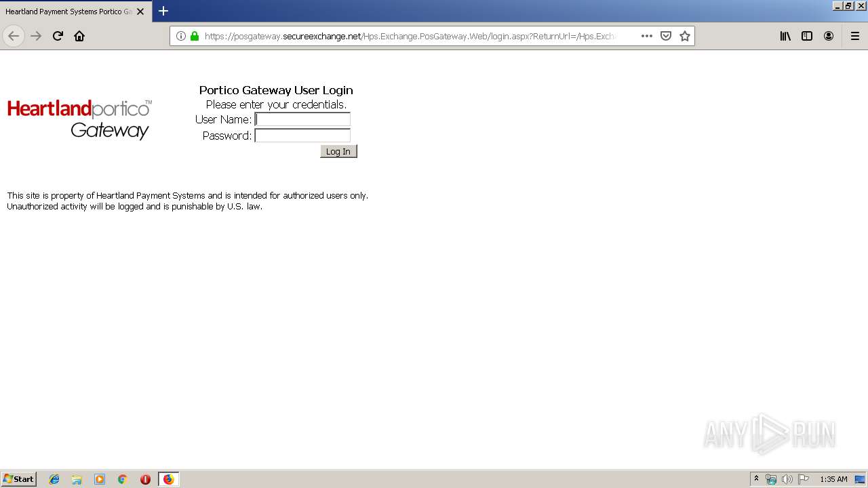Viewport: 868px width, 488px height.
Task: Open the new tab plus button
Action: 163,11
